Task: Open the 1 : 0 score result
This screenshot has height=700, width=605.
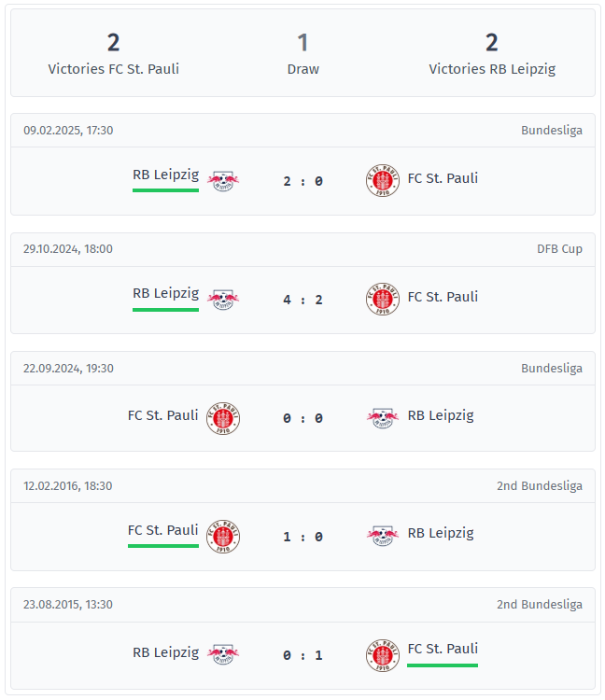Action: point(302,537)
